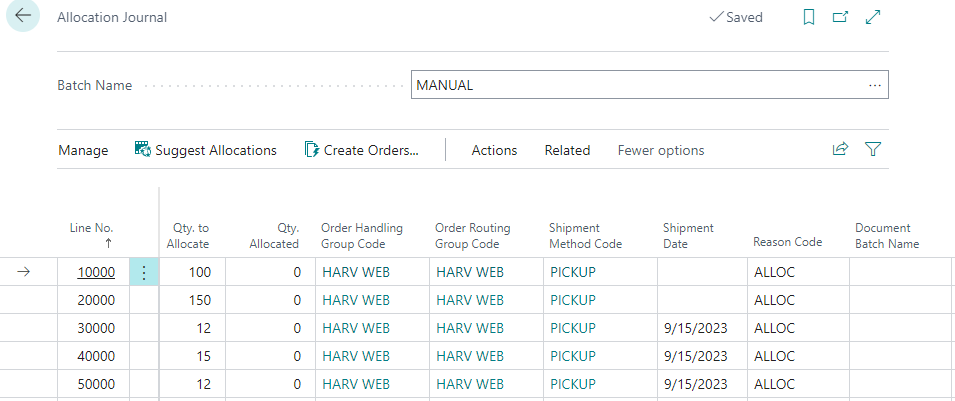Open the Actions menu
The width and height of the screenshot is (955, 401).
point(494,150)
